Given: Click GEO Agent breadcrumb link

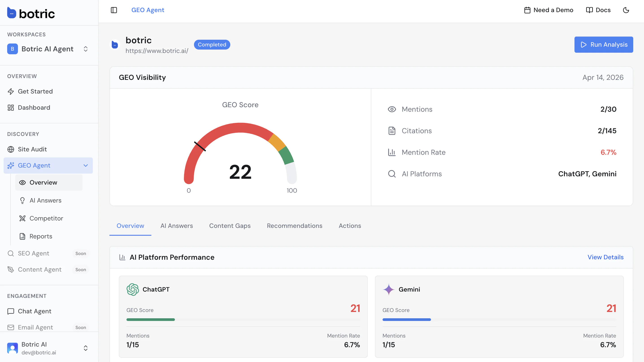Looking at the screenshot, I should [148, 10].
